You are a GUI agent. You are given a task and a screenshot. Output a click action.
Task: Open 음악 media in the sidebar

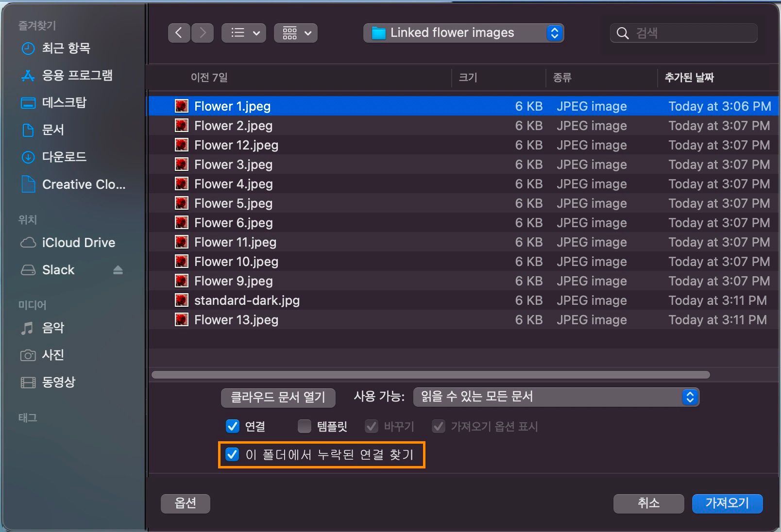point(42,328)
